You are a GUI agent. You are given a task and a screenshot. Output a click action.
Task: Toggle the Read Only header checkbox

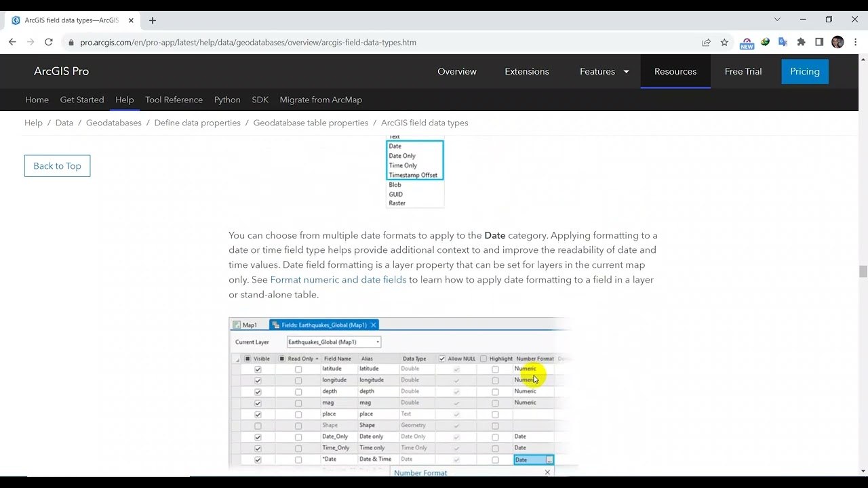coord(281,359)
